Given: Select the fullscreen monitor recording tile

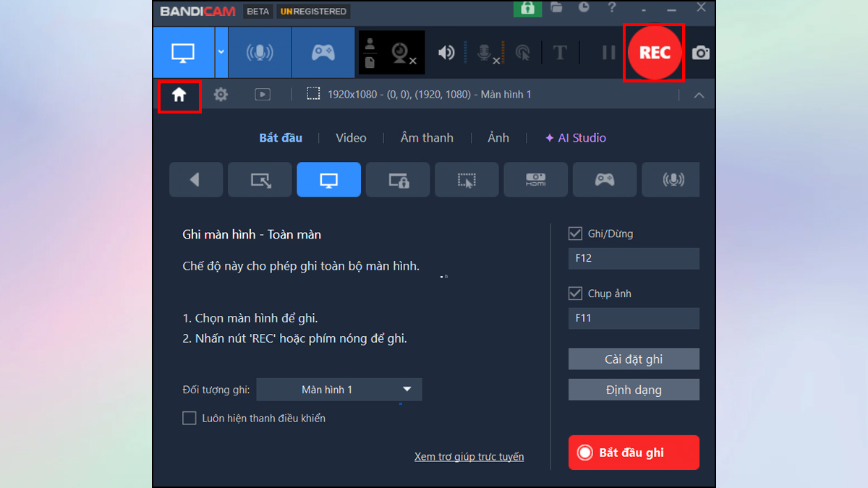Looking at the screenshot, I should (328, 179).
